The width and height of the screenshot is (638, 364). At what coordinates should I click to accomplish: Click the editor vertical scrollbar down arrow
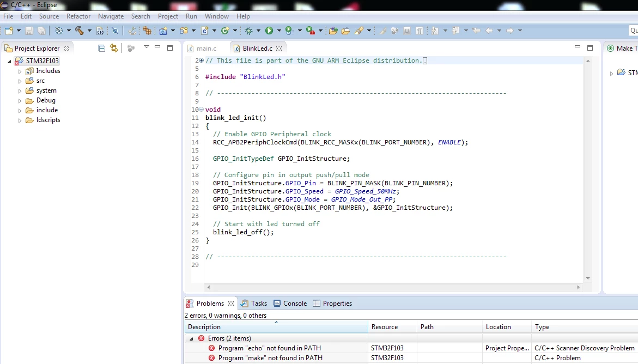tap(588, 278)
